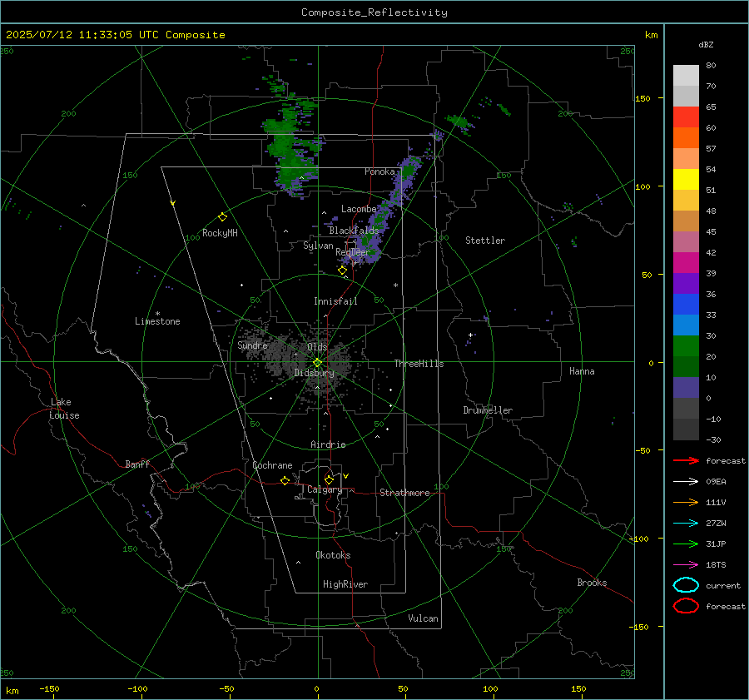
Task: Click the orange 111V arrow in the legend
Action: tap(686, 502)
